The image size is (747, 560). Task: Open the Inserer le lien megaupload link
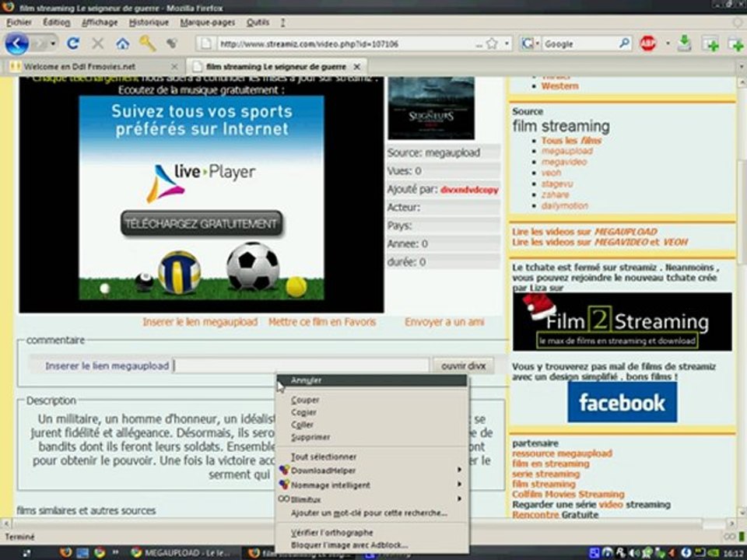200,322
